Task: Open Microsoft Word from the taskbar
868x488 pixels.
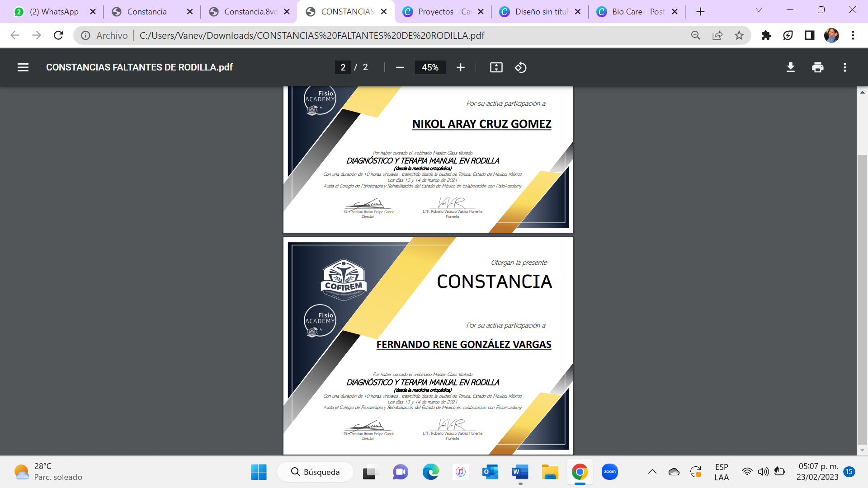Action: [520, 472]
